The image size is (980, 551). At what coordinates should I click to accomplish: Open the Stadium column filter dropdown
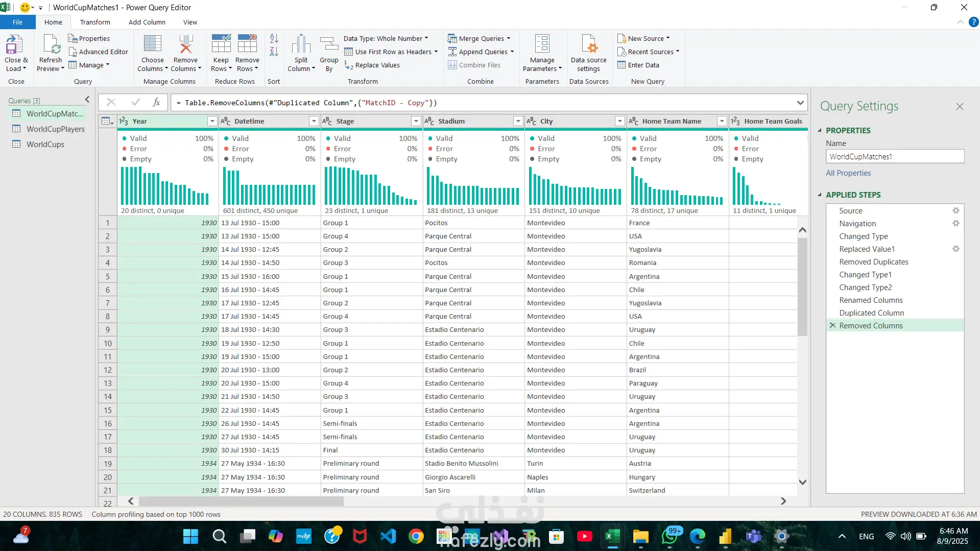[x=518, y=121]
